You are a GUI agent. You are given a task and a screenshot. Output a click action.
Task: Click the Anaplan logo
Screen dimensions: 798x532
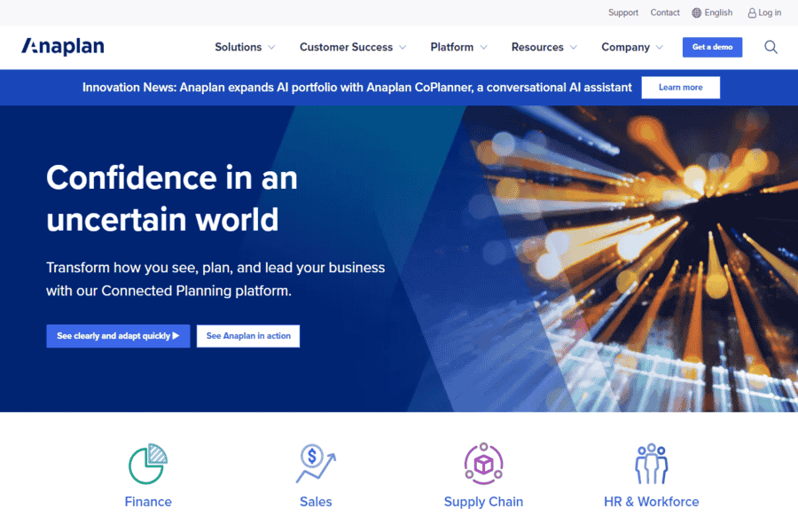pos(63,46)
